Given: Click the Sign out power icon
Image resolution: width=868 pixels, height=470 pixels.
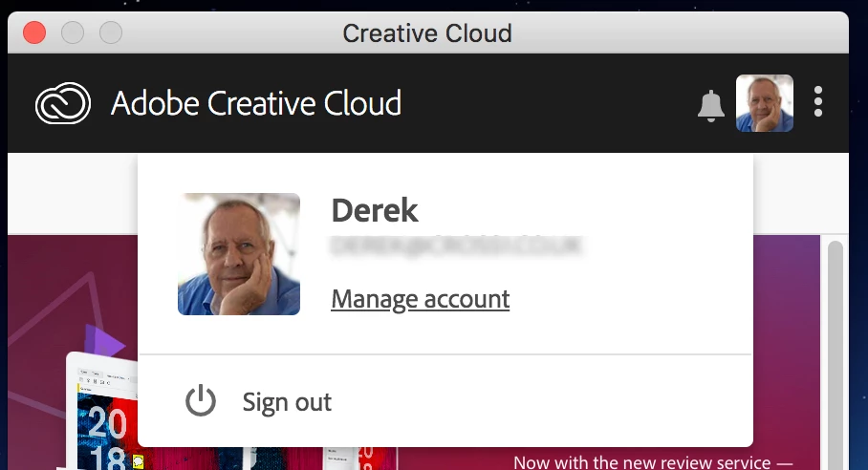Looking at the screenshot, I should [201, 400].
